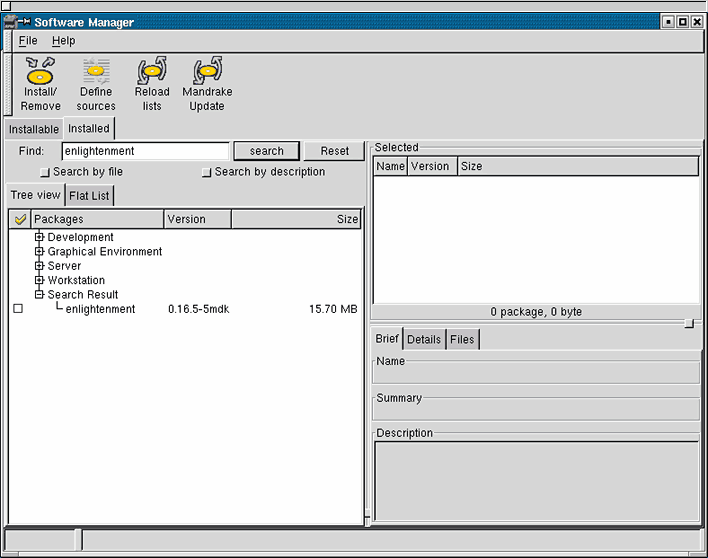Screen dimensions: 708x558
Task: Expand the Development tree node
Action: (x=39, y=237)
